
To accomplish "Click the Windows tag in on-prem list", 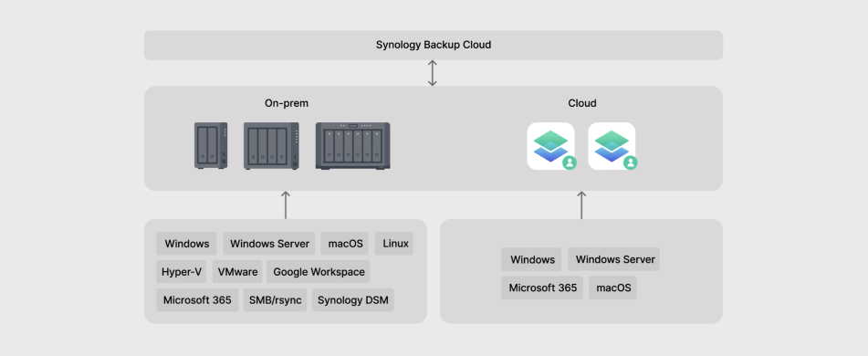I will [x=186, y=244].
